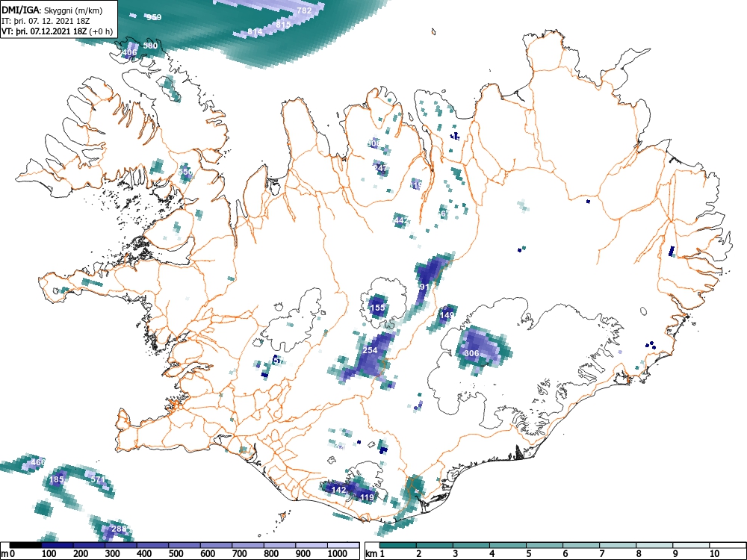The width and height of the screenshot is (747, 560).
Task: Click the 900–1000 m pale lavender swatch
Action: pyautogui.click(x=311, y=545)
